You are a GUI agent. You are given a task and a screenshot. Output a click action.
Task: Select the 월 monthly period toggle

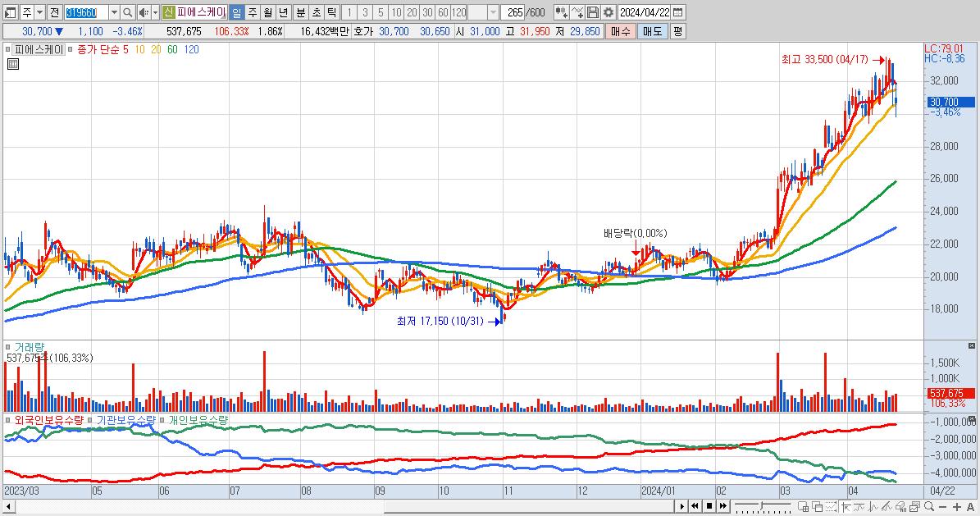[267, 12]
